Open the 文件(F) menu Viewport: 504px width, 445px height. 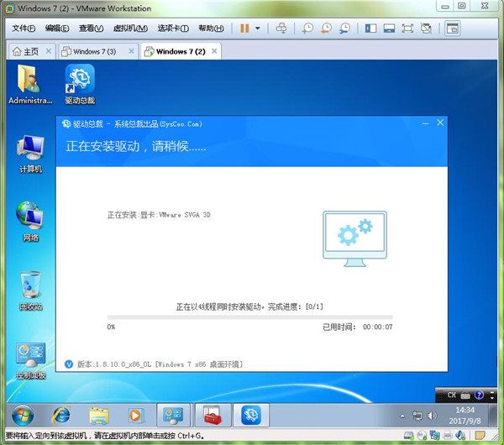coord(24,29)
